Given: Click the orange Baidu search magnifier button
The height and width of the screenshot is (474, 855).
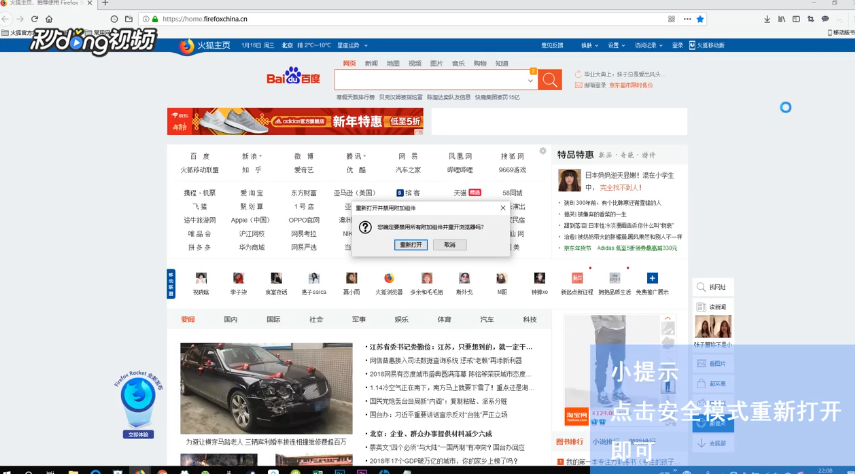Looking at the screenshot, I should point(550,80).
